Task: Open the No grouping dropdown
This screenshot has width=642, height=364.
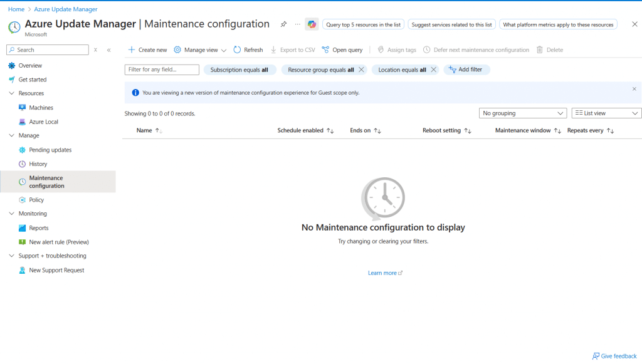Action: click(x=523, y=113)
